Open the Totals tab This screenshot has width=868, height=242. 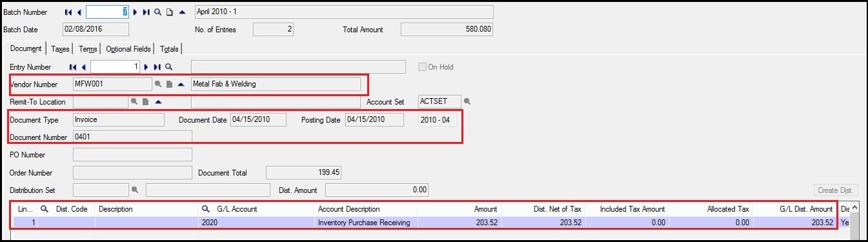tap(170, 49)
